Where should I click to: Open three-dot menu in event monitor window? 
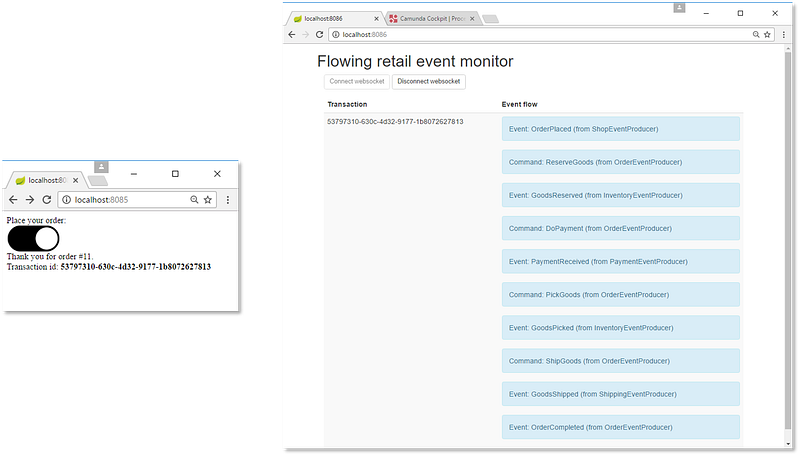pos(785,34)
